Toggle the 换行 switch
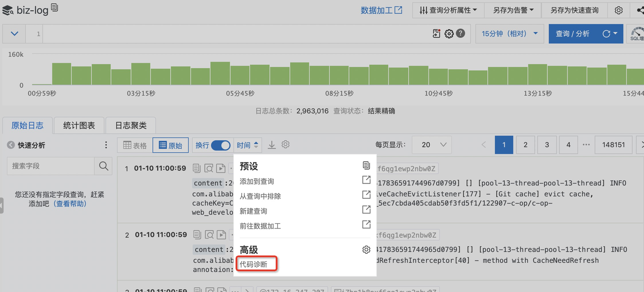Screen dimensions: 644x292 coord(221,145)
